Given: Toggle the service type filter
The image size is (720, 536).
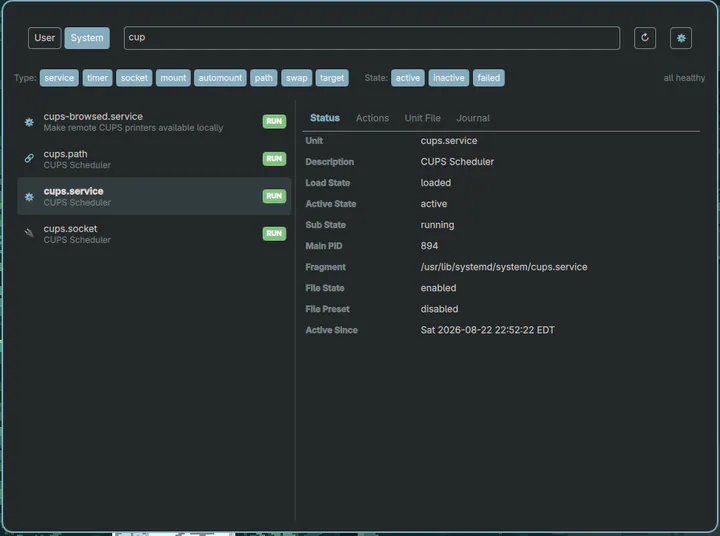Looking at the screenshot, I should click(59, 78).
